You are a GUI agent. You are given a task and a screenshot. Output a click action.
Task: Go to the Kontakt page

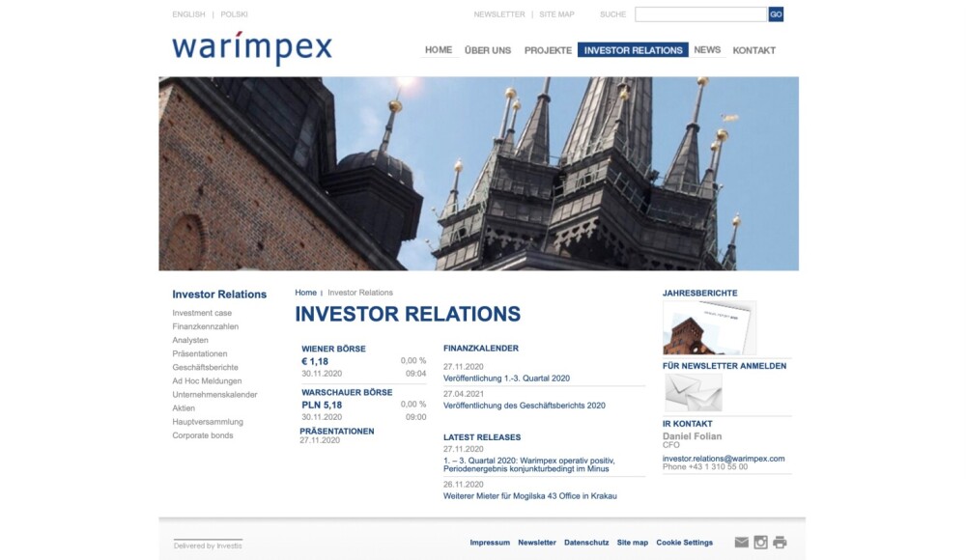pyautogui.click(x=753, y=50)
